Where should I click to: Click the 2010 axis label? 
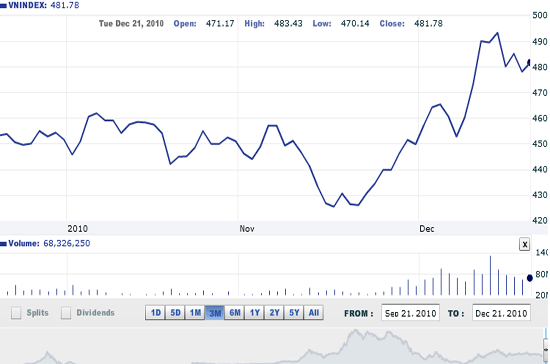pos(78,229)
